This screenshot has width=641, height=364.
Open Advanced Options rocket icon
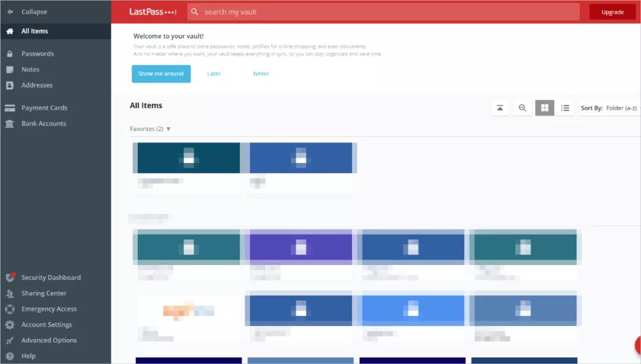(x=9, y=340)
